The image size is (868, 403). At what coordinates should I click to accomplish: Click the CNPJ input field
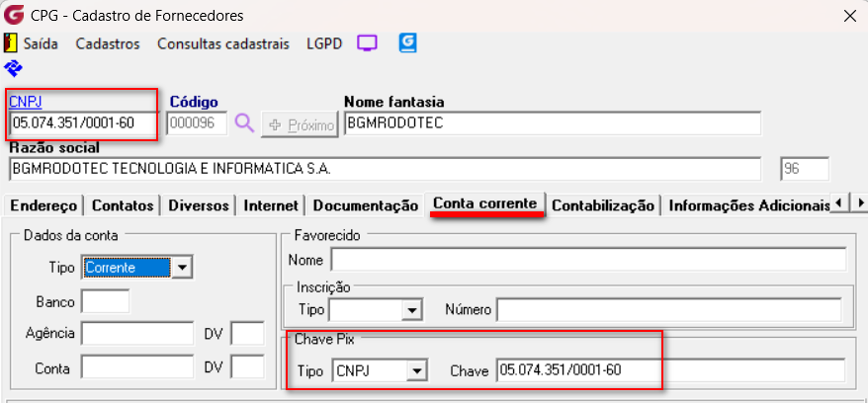click(83, 123)
